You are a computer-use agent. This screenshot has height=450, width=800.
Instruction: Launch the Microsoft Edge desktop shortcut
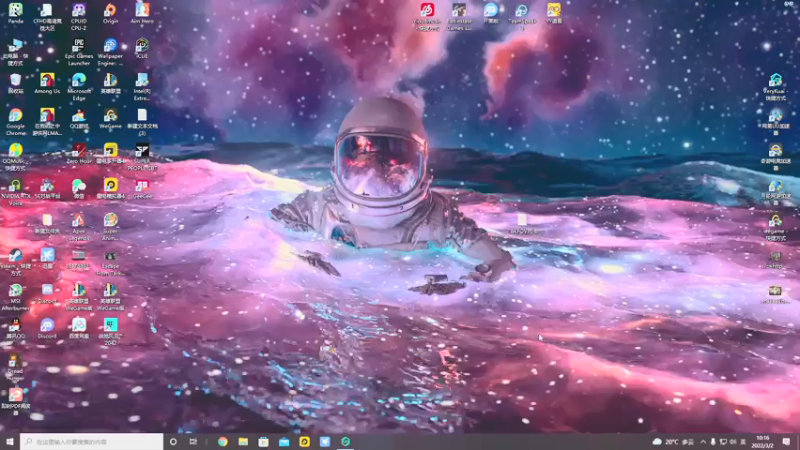(x=79, y=87)
